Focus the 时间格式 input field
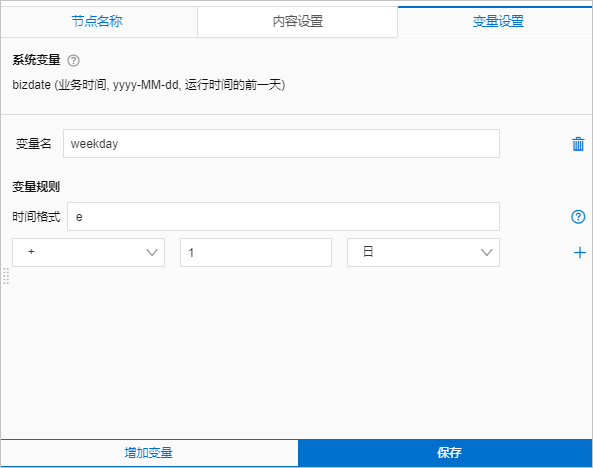Image resolution: width=593 pixels, height=468 pixels. (x=283, y=216)
